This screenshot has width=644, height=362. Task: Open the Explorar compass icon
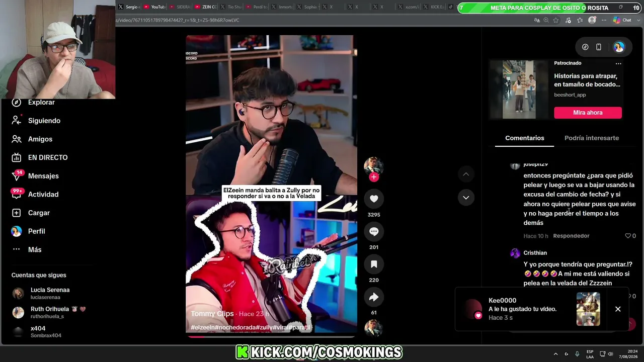17,102
